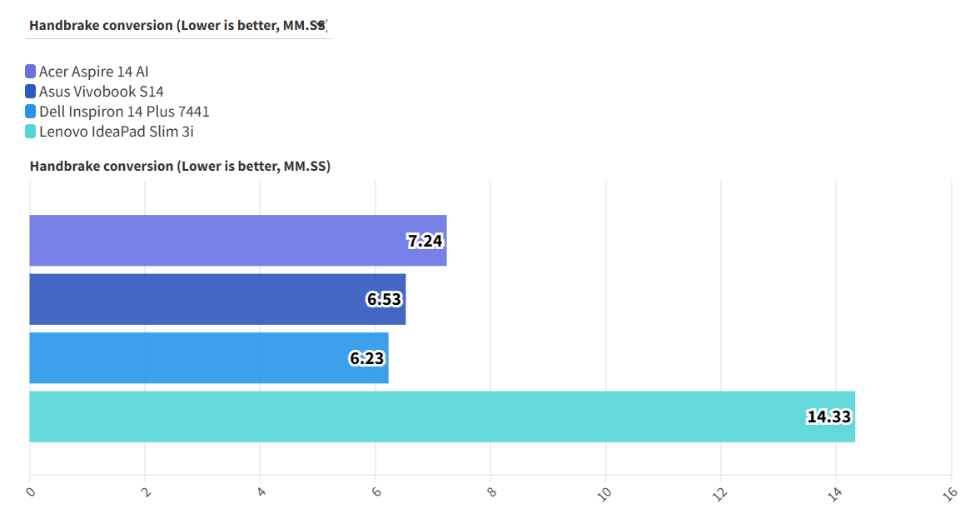Toggle the Acer Aspire 14 AI legend label

click(93, 72)
